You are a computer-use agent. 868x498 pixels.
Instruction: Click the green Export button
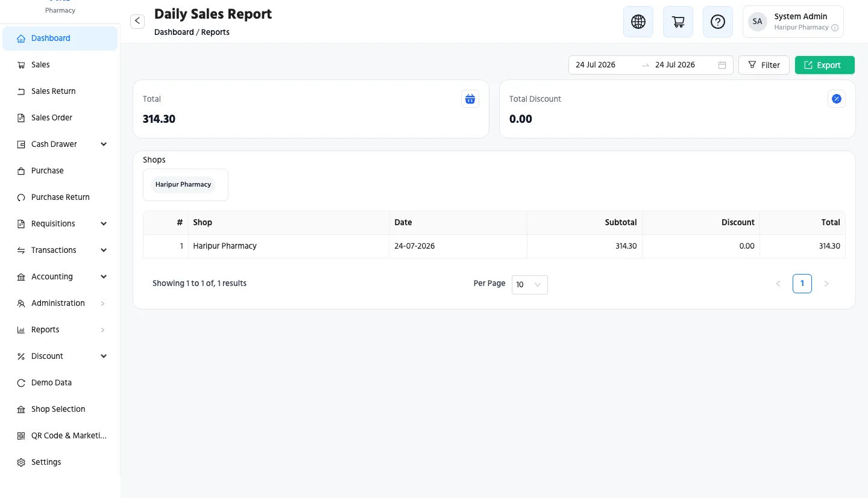coord(825,65)
